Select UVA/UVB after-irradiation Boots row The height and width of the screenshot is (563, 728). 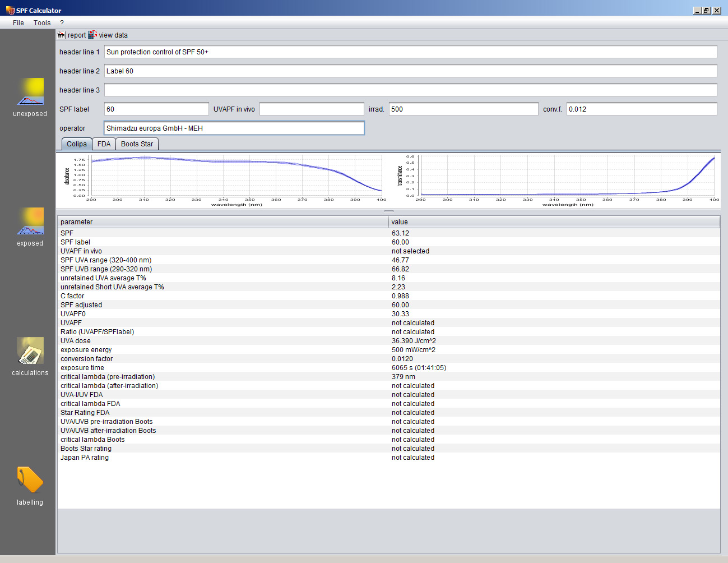coord(388,431)
